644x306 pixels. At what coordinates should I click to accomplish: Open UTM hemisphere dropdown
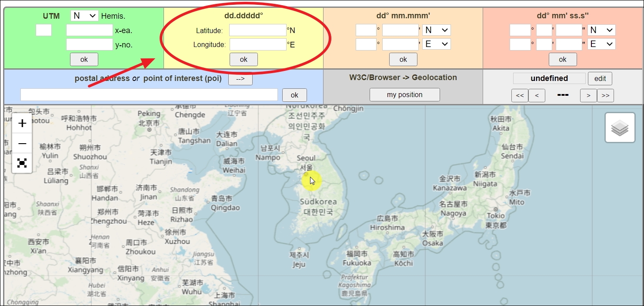pyautogui.click(x=85, y=16)
